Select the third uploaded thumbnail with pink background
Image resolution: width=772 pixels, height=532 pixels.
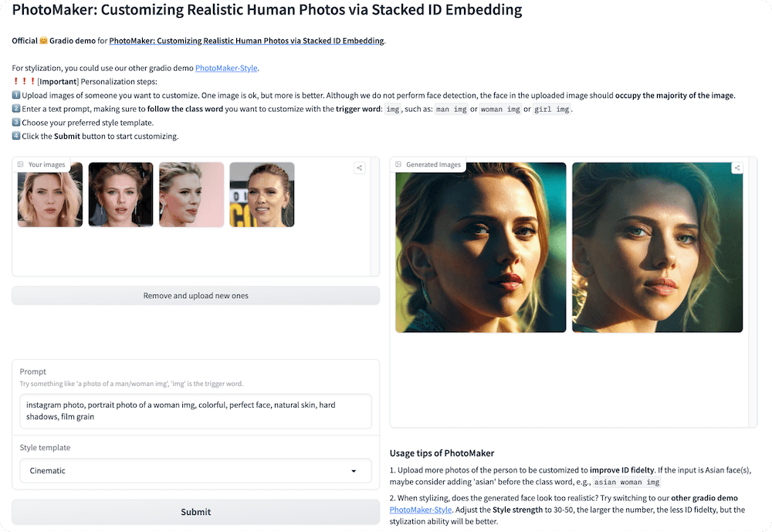191,195
